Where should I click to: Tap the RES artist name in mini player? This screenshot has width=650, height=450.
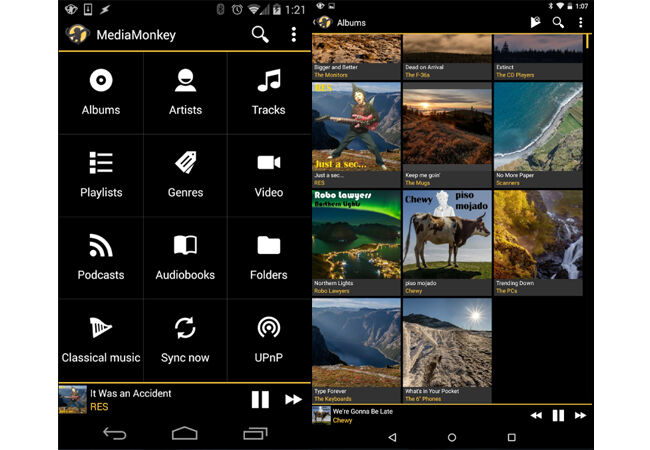click(x=99, y=407)
